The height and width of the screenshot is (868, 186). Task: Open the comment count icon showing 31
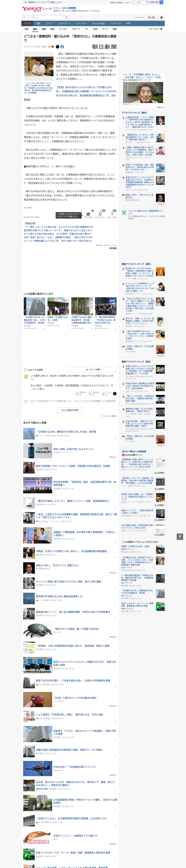point(44,47)
